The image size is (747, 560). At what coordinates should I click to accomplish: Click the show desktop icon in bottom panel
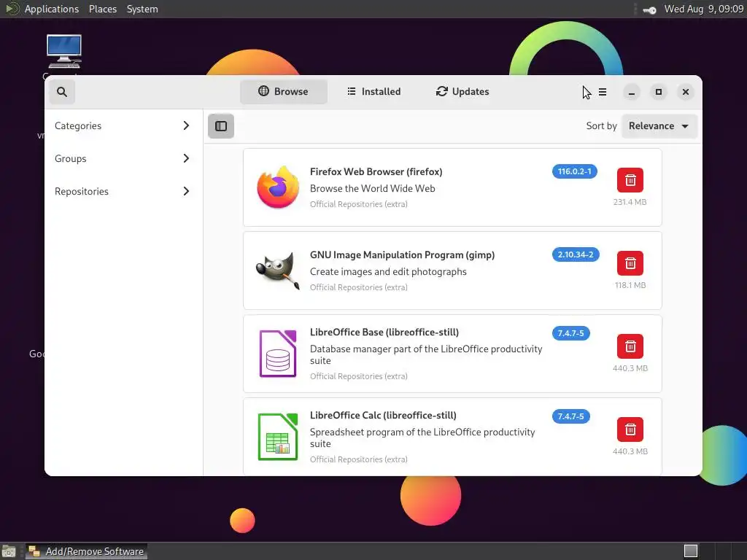9,551
